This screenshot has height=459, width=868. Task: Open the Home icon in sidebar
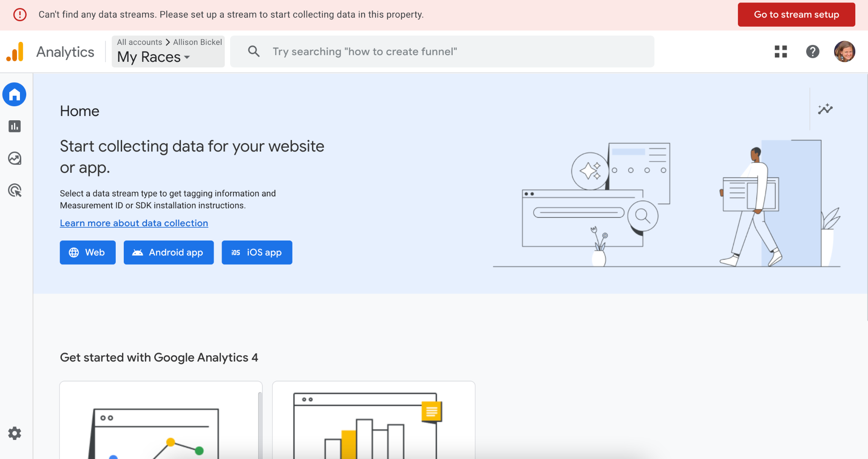14,94
